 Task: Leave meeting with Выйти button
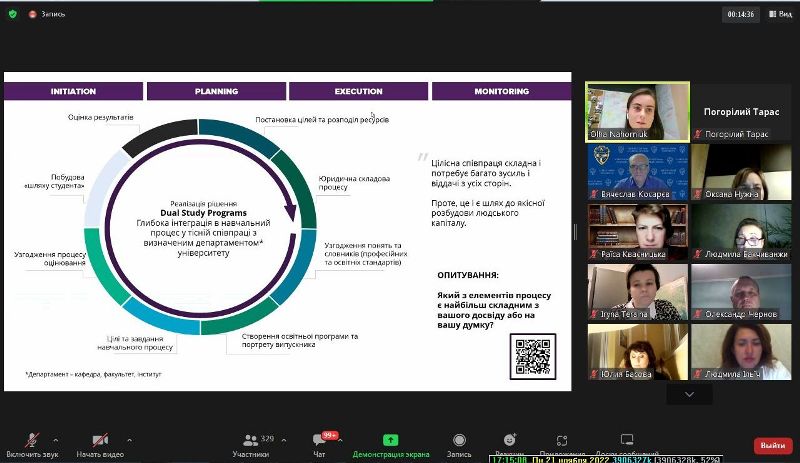pos(773,445)
